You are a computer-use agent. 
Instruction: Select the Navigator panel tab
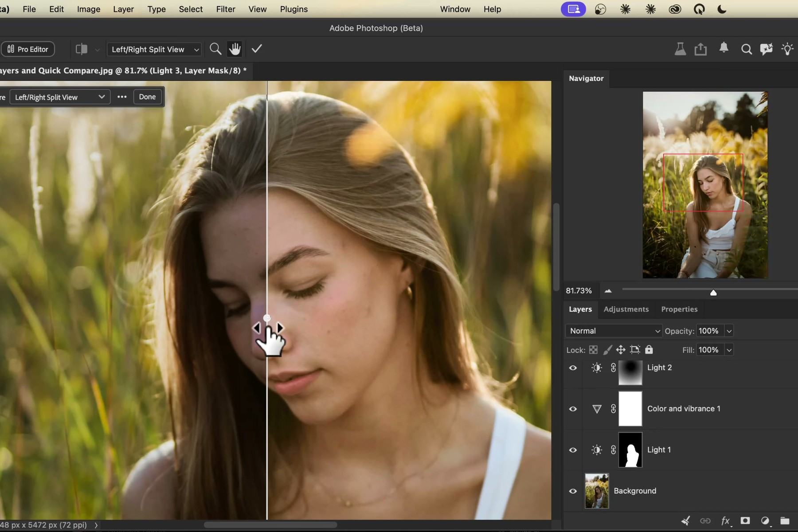point(586,78)
